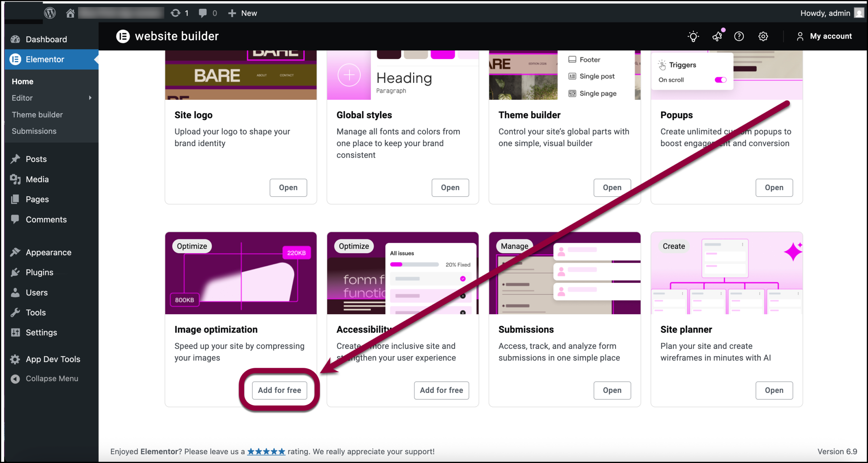
Task: Open the Plugins menu item
Action: tap(39, 272)
